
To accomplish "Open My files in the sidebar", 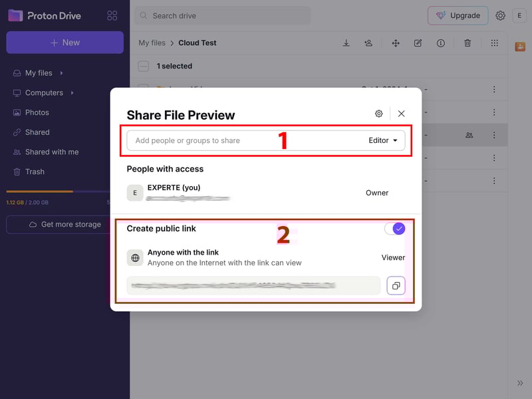I will (39, 73).
